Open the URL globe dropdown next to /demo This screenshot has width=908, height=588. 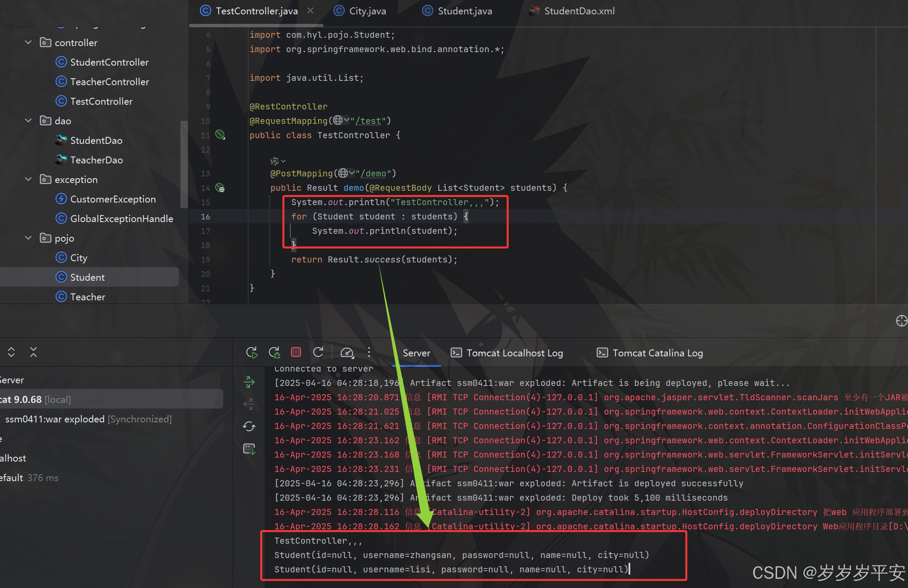[x=346, y=173]
